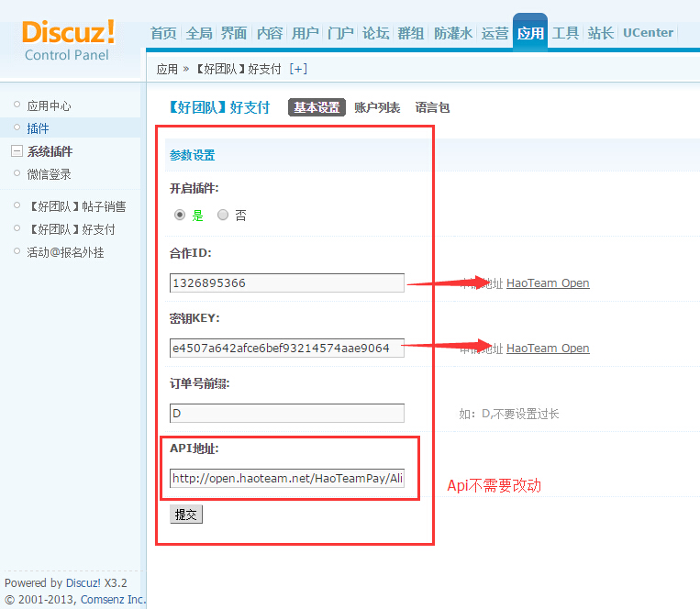Open the UCenter menu tab

[x=648, y=33]
